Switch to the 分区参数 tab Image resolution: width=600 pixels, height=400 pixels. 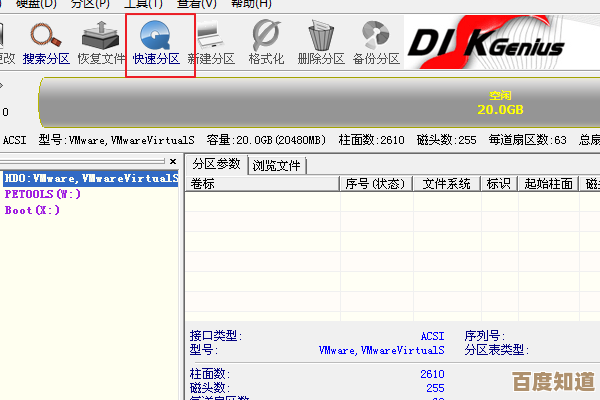tap(217, 165)
